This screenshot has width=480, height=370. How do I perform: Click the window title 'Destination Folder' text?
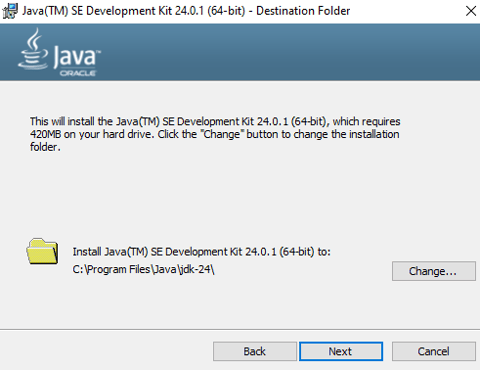point(303,11)
